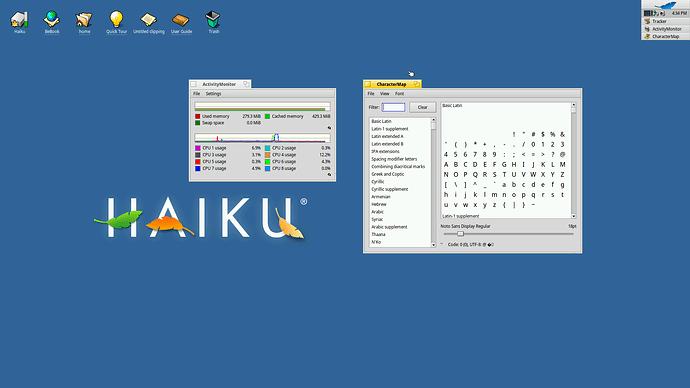Click the Clear filter button

[x=422, y=107]
